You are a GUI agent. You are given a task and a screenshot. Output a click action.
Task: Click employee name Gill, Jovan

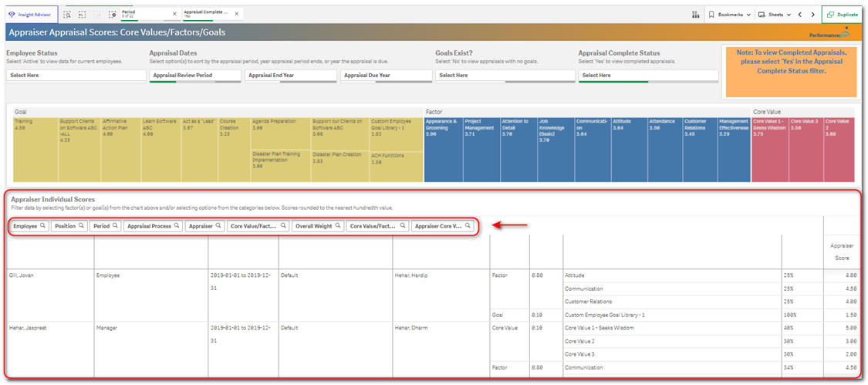(22, 275)
